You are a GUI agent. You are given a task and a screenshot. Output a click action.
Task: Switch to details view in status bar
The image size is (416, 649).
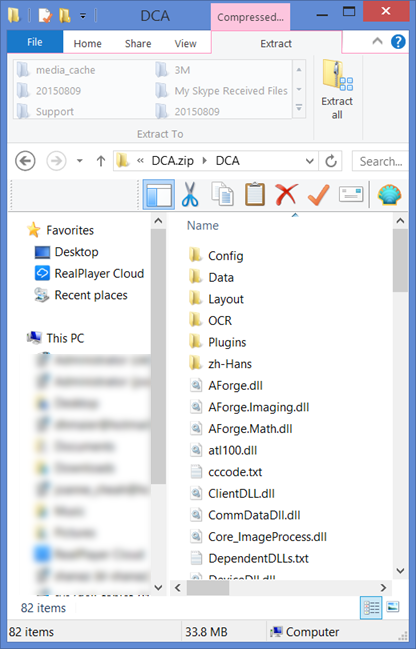pos(371,608)
